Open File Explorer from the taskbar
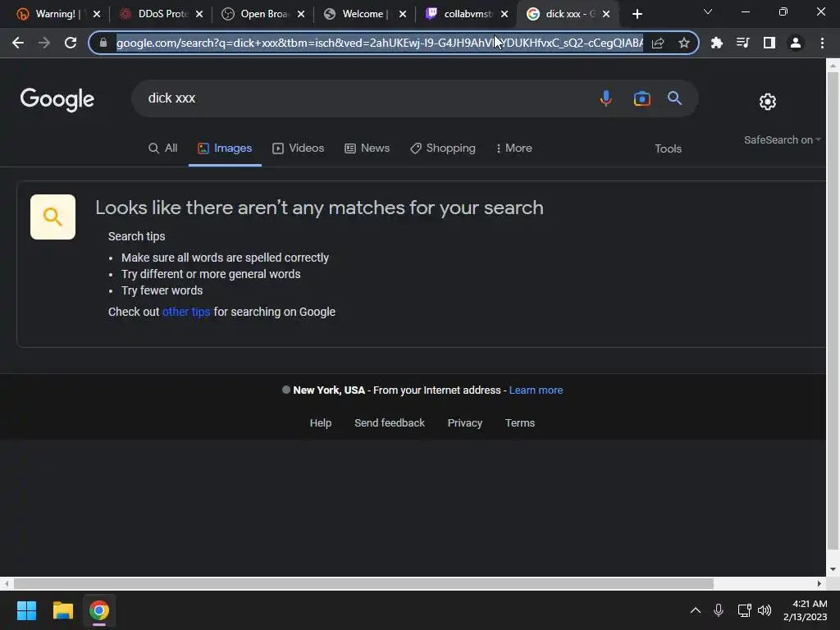Viewport: 840px width, 630px height. (62, 610)
